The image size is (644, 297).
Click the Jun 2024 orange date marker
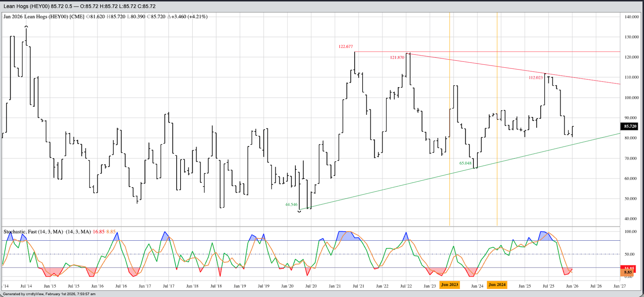tap(497, 285)
